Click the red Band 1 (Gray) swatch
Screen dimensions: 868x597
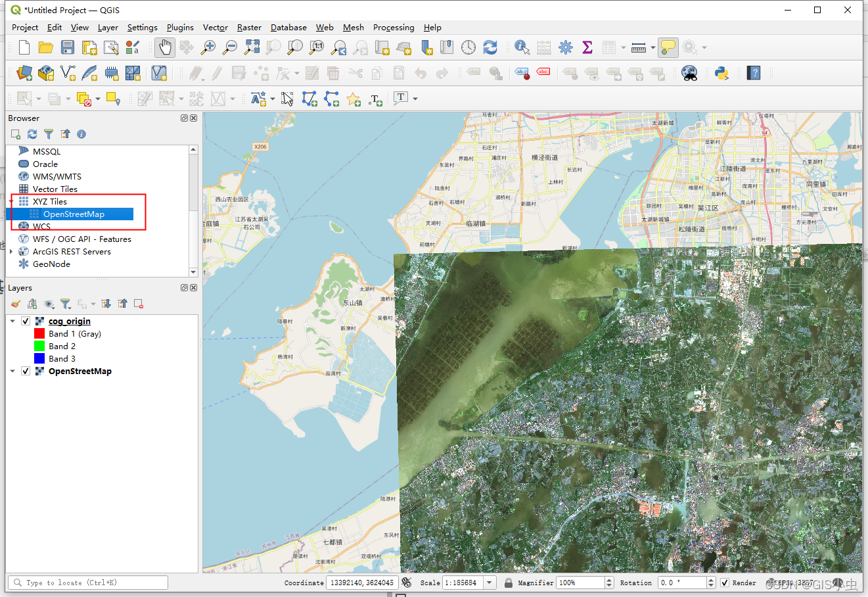click(39, 334)
